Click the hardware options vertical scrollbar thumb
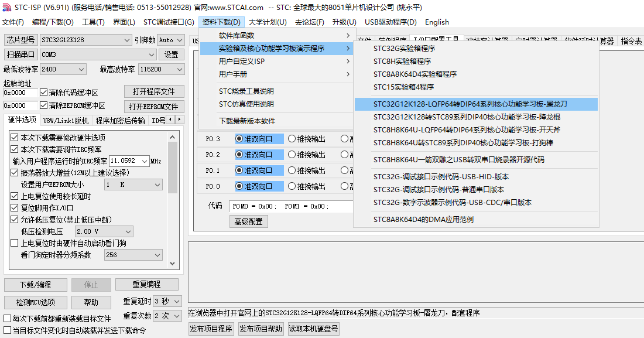 [x=173, y=168]
